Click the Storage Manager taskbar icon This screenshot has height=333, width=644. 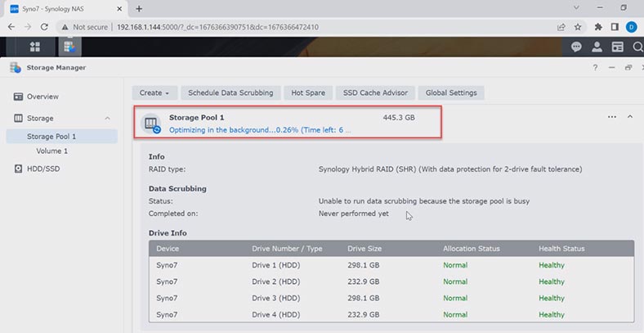[x=69, y=47]
